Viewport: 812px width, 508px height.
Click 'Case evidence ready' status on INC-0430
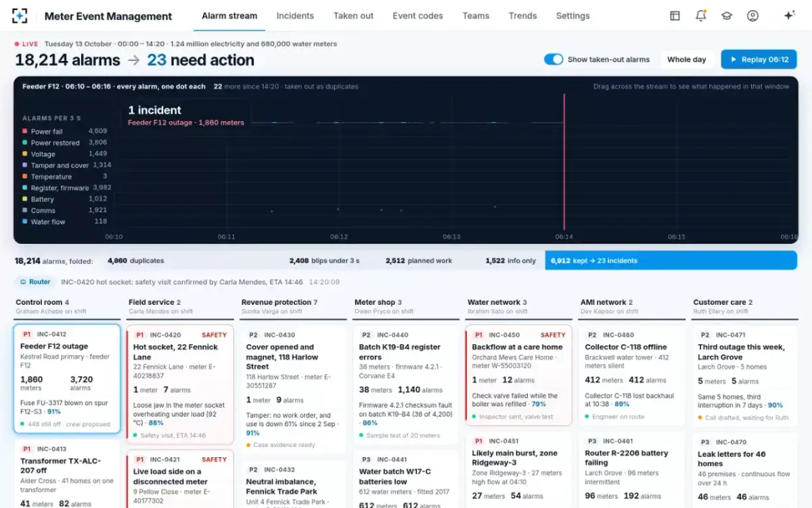tap(281, 445)
